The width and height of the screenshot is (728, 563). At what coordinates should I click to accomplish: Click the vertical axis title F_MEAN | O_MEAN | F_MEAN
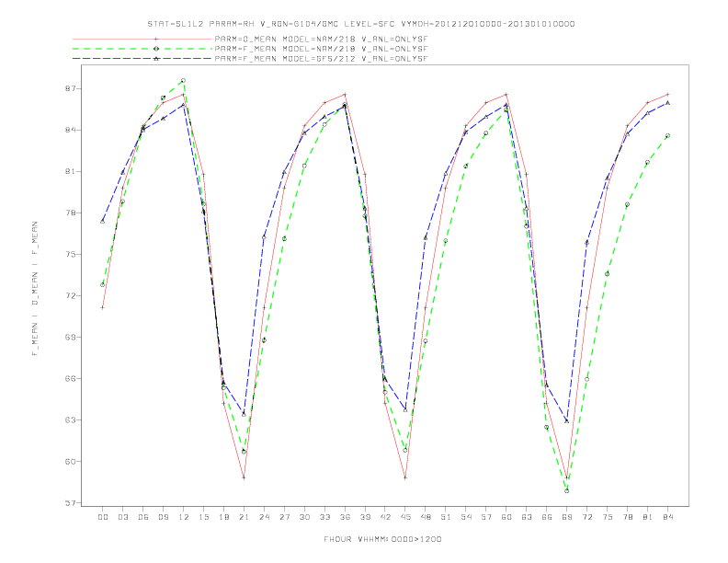point(35,289)
